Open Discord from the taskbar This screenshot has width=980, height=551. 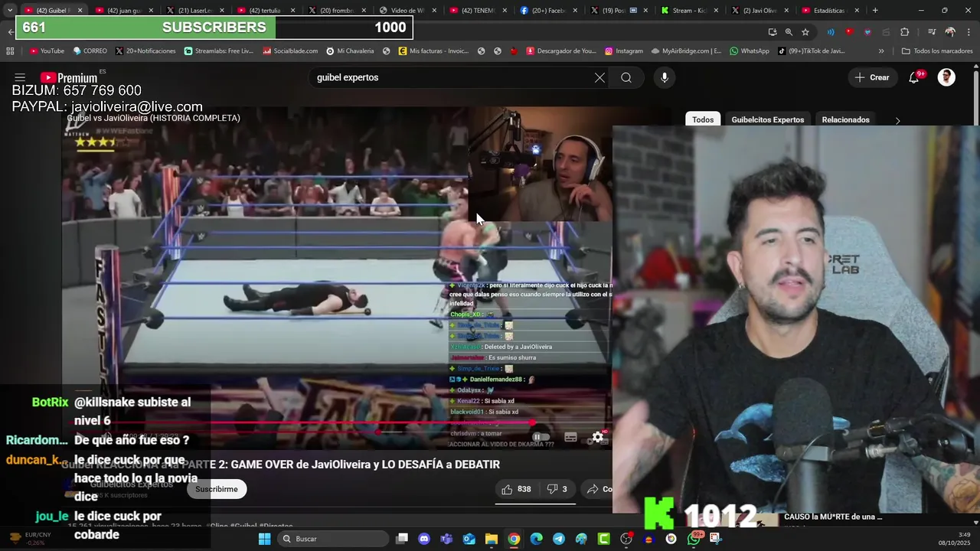click(x=424, y=539)
